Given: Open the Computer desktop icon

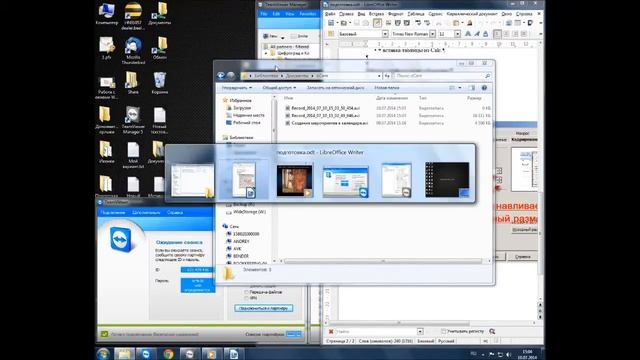Looking at the screenshot, I should pyautogui.click(x=107, y=14).
